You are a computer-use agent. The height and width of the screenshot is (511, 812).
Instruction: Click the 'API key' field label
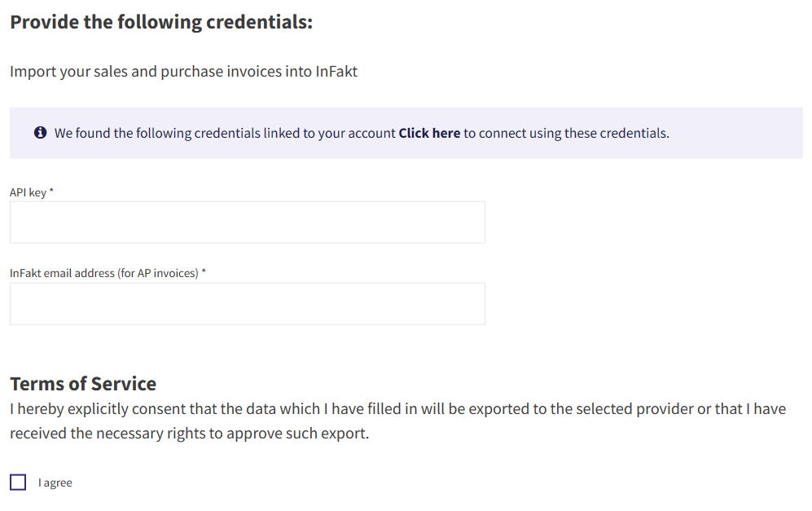pos(28,192)
